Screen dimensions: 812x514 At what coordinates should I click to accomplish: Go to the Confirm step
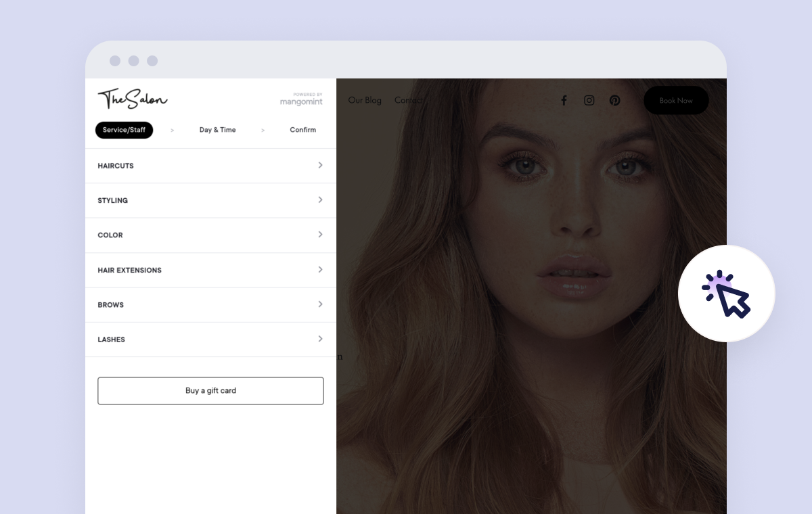[303, 130]
